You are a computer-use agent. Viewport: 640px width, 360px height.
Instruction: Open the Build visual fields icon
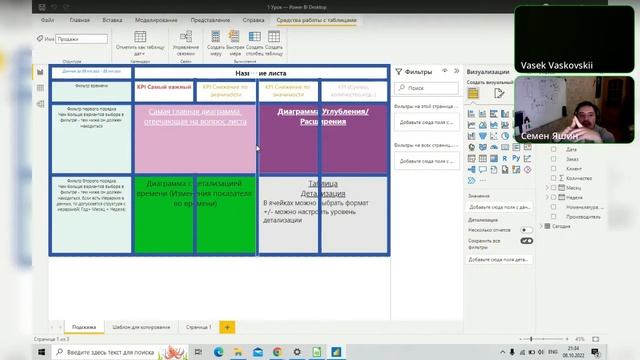coord(473,93)
